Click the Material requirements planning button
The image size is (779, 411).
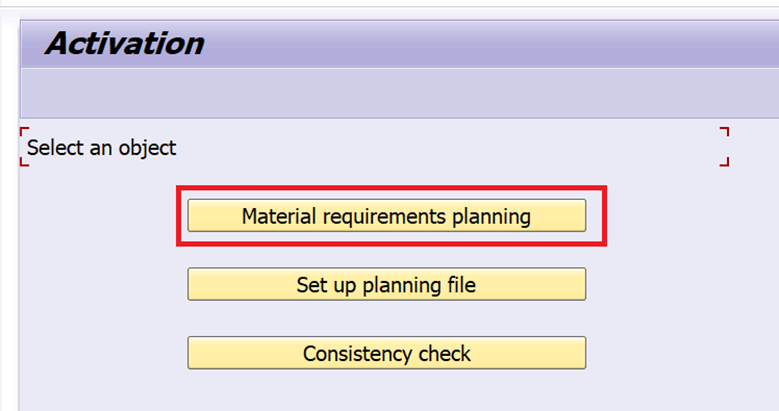tap(386, 216)
